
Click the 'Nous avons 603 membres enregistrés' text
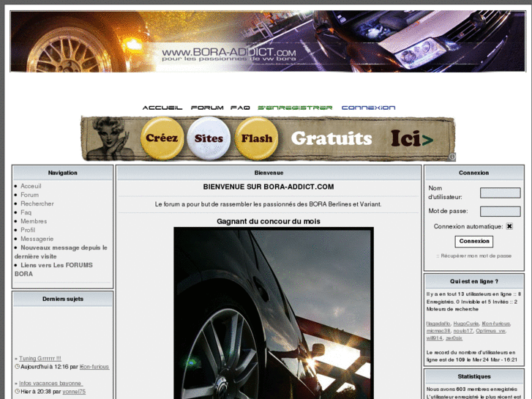(472, 389)
